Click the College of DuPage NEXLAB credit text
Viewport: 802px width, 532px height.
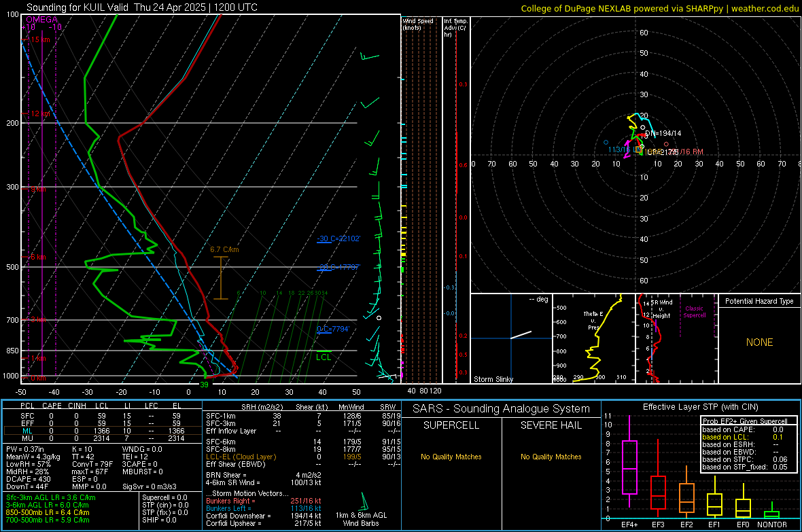[x=659, y=8]
